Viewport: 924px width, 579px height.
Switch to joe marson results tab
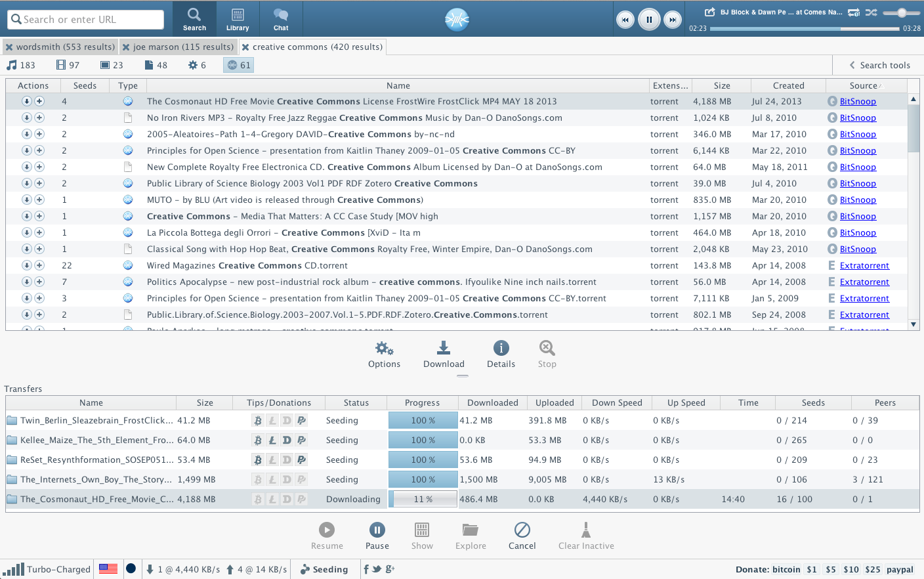pyautogui.click(x=183, y=47)
